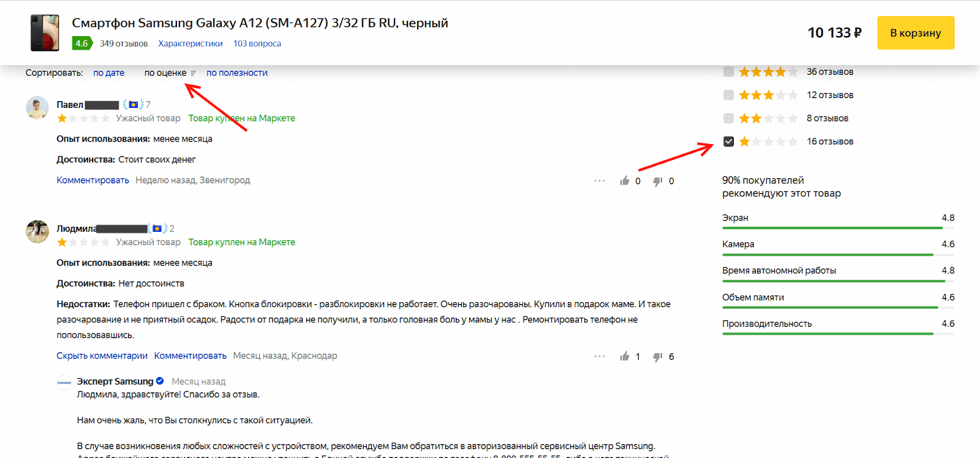980x458 pixels.
Task: Like Павел's review with the thumbs-up
Action: pos(625,181)
